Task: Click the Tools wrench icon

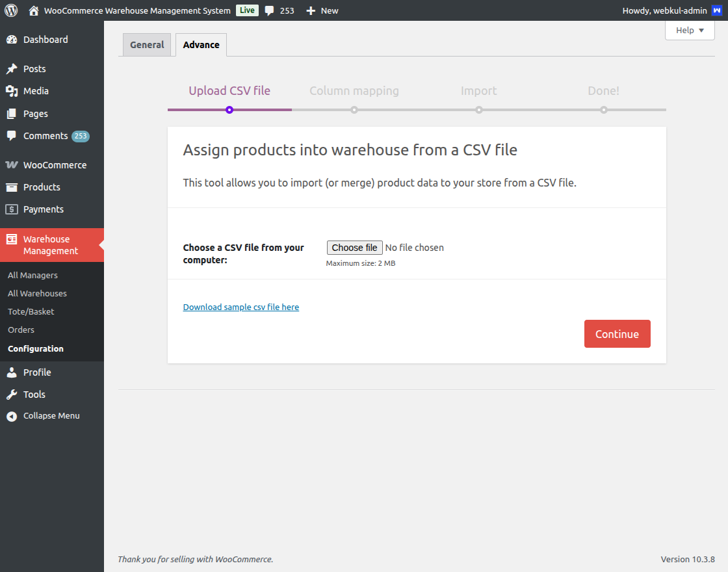Action: (x=12, y=395)
